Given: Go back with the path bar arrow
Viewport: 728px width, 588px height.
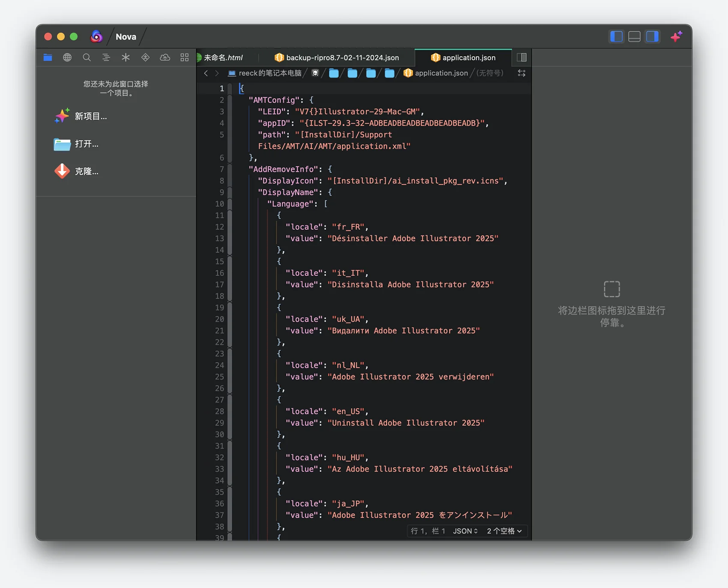Looking at the screenshot, I should (x=206, y=73).
